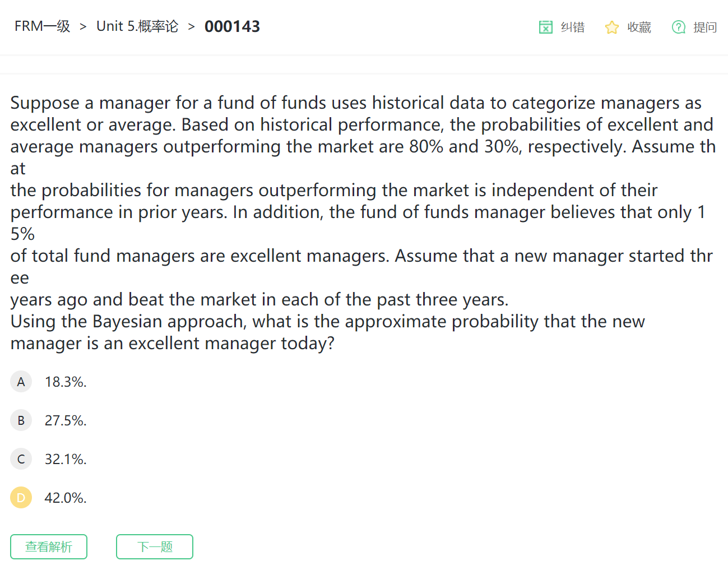The image size is (728, 570).
Task: Select answer option C circle
Action: click(21, 459)
